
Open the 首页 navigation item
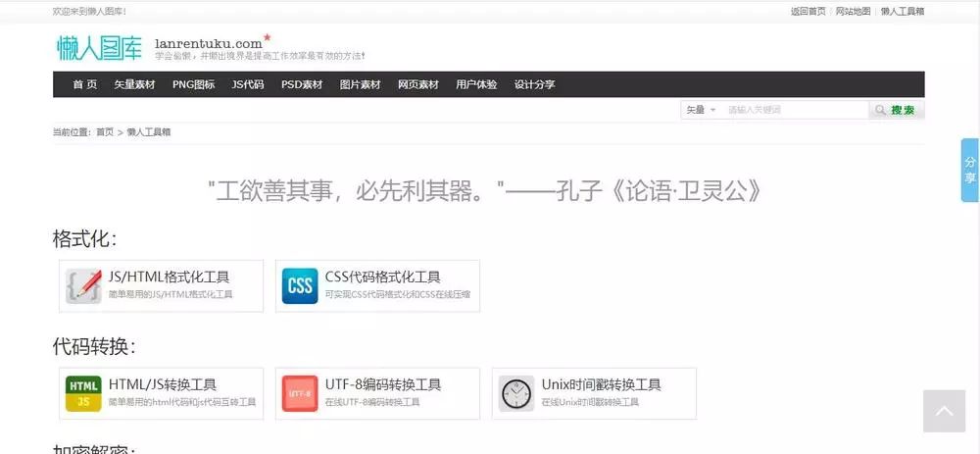point(85,84)
